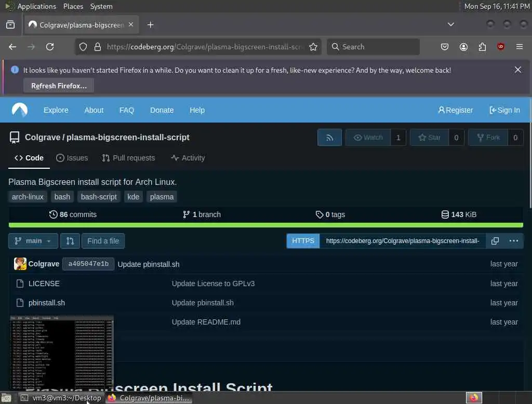Open Update License to GPLv3 commit
The height and width of the screenshot is (404, 532).
(213, 284)
